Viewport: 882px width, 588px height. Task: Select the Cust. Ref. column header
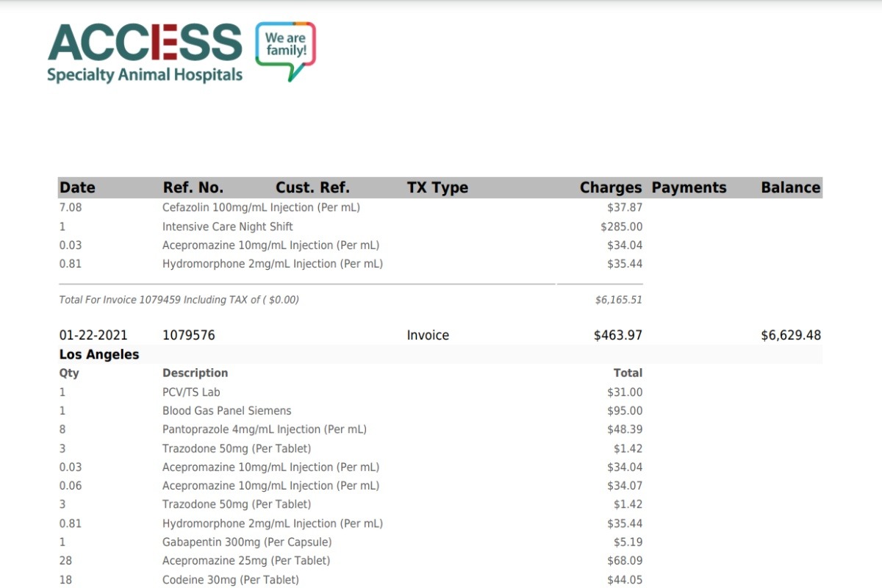click(x=312, y=187)
